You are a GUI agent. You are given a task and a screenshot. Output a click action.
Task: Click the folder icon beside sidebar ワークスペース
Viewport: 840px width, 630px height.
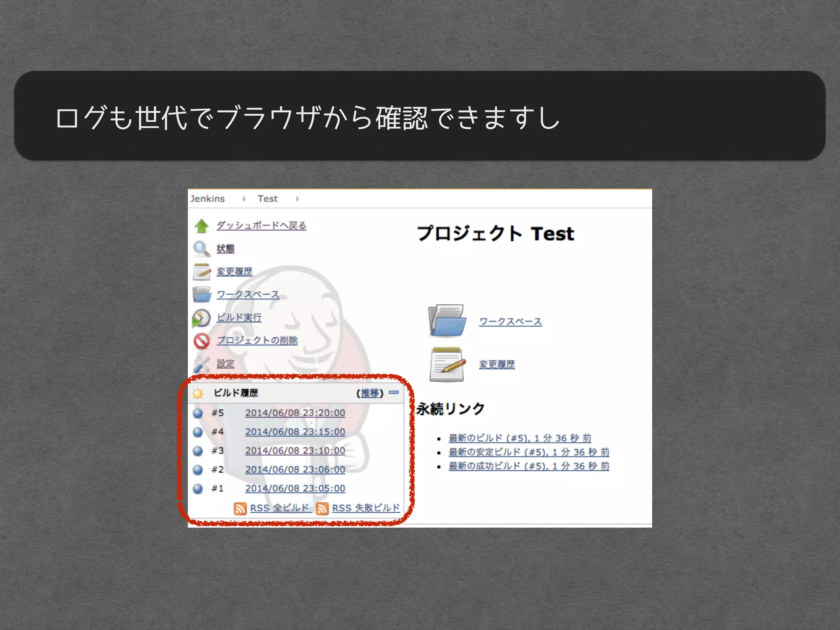[x=201, y=294]
